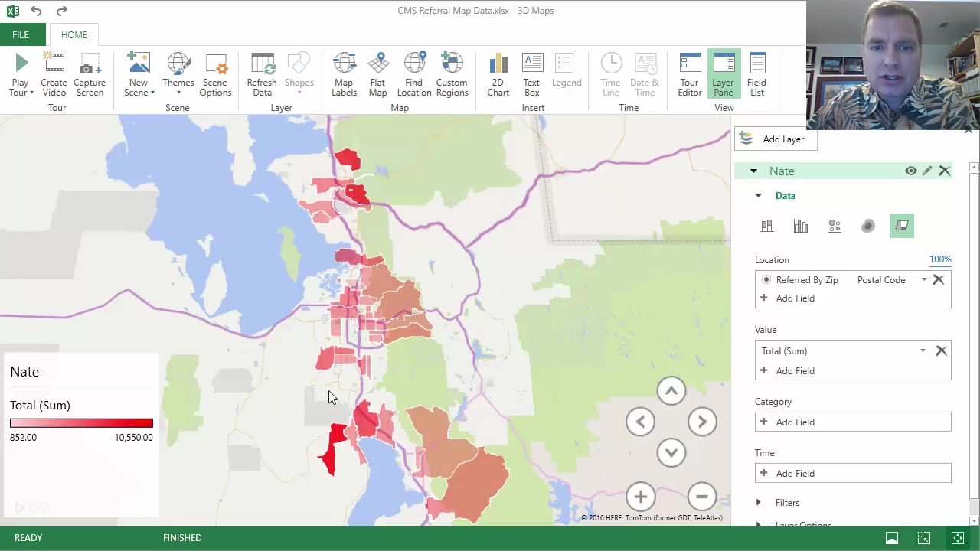The width and height of the screenshot is (980, 551).
Task: Select the Referred By Zip radio button
Action: tap(766, 280)
